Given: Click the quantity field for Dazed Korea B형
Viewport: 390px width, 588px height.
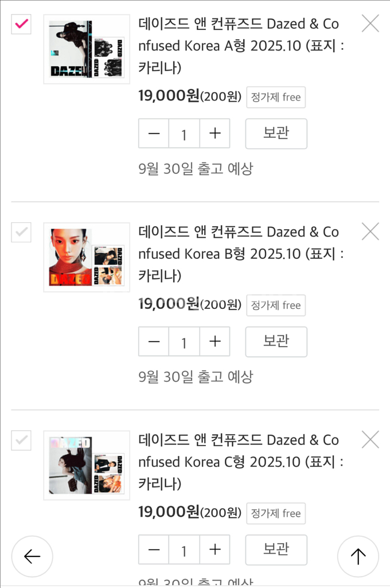Looking at the screenshot, I should 184,342.
